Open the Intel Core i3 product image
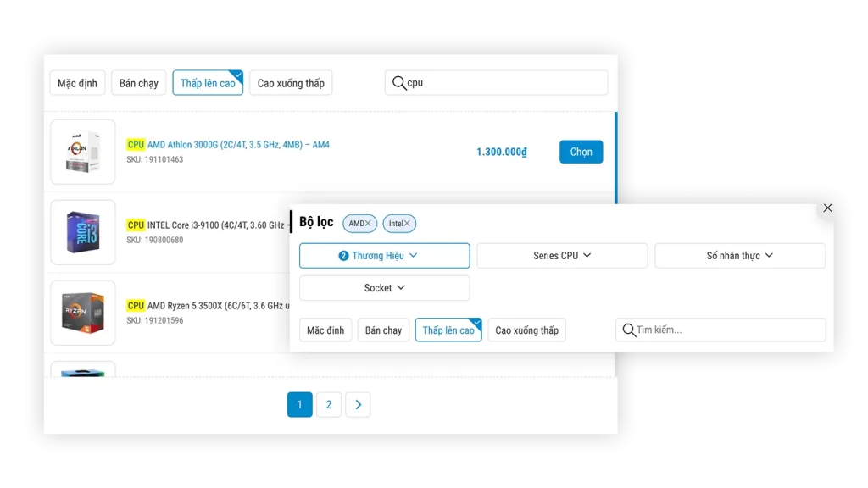Image resolution: width=868 pixels, height=488 pixels. 83,232
